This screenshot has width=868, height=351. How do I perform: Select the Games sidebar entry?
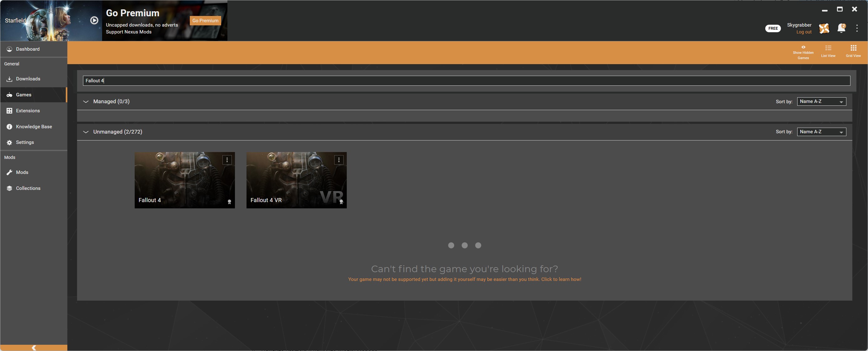34,95
